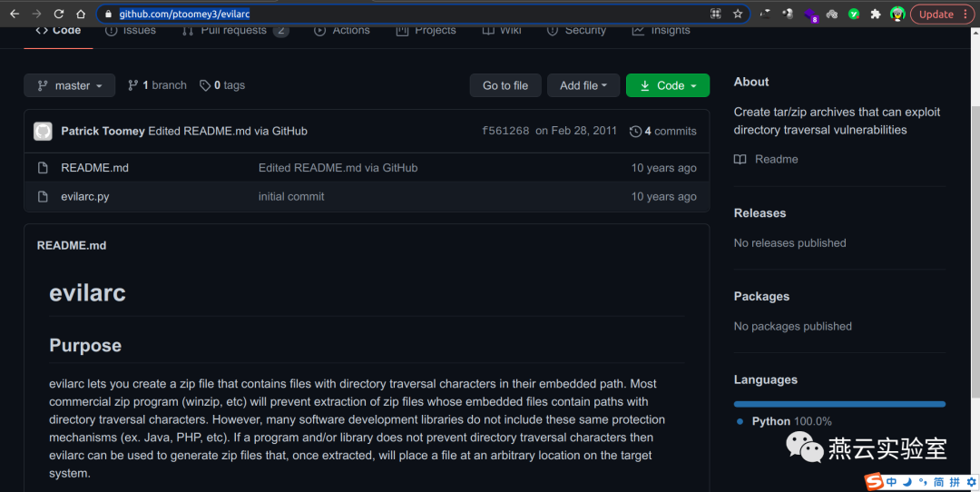980x492 pixels.
Task: Open the Projects tab
Action: click(x=426, y=30)
